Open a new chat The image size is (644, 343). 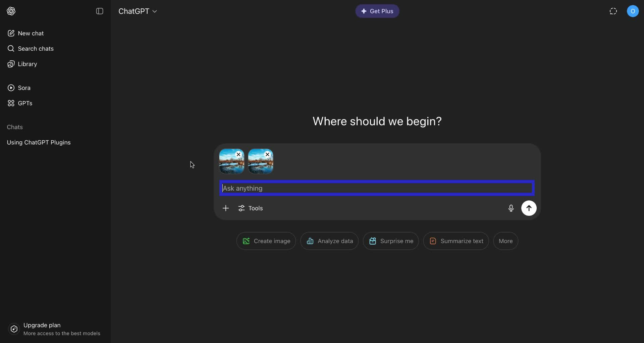tap(30, 33)
